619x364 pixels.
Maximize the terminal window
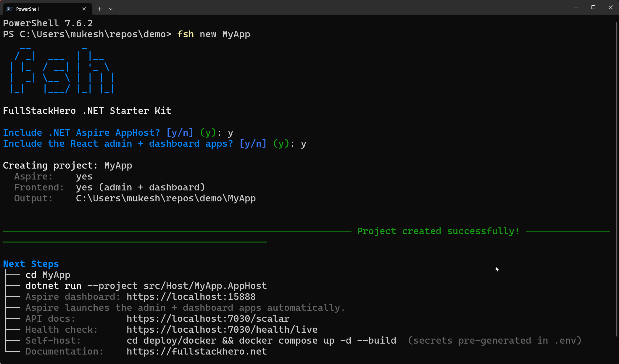tap(593, 7)
